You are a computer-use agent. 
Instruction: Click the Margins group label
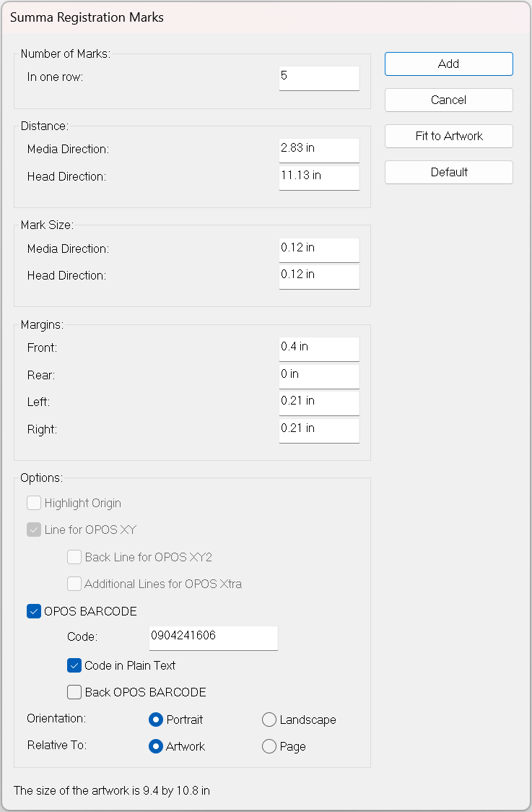coord(42,324)
